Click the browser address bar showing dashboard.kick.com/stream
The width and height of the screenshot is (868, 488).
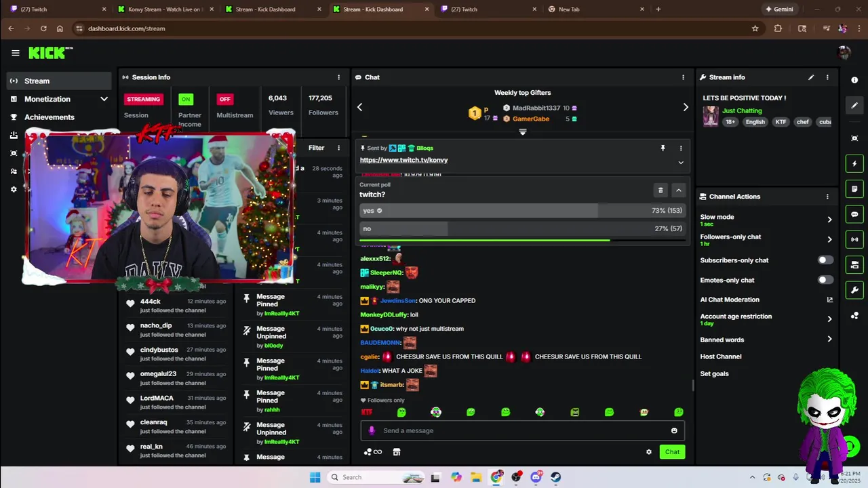[x=407, y=28]
